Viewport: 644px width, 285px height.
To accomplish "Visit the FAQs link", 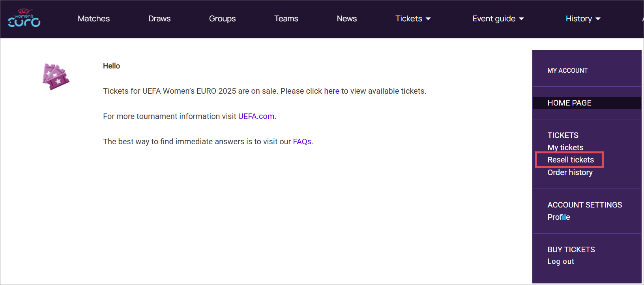I will 302,142.
